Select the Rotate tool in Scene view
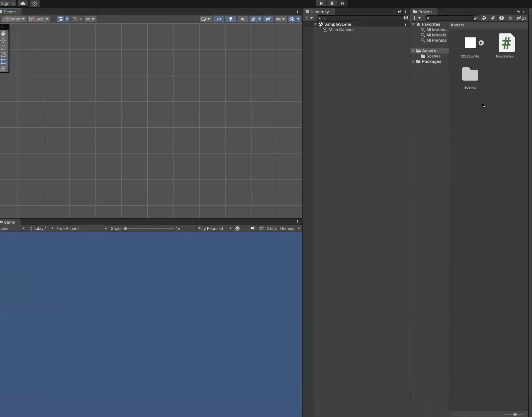The height and width of the screenshot is (417, 532). (x=3, y=47)
